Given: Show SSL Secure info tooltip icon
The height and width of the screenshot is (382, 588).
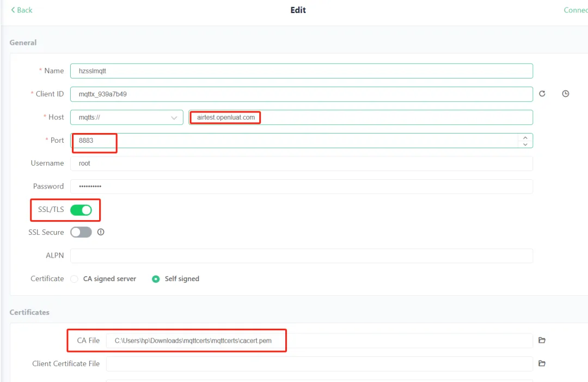Looking at the screenshot, I should 101,232.
